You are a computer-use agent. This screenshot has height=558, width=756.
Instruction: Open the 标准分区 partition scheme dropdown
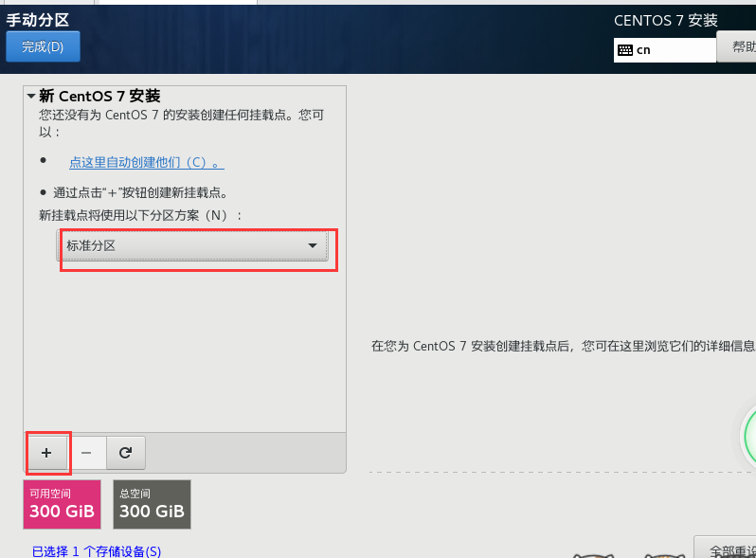pos(192,246)
